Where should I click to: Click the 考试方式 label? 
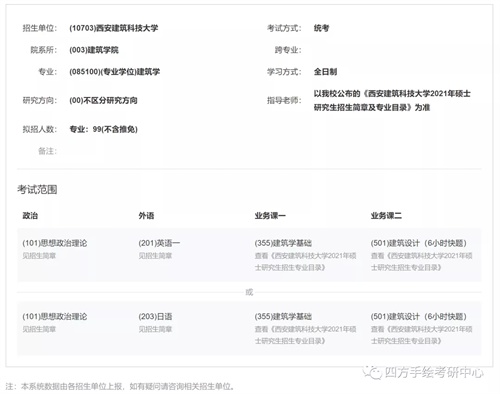(284, 28)
